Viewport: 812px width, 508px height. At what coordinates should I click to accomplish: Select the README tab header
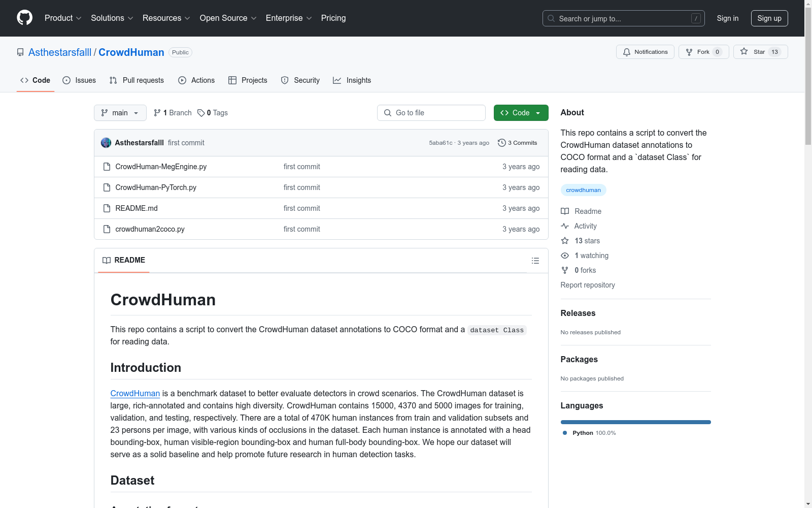[x=124, y=260]
